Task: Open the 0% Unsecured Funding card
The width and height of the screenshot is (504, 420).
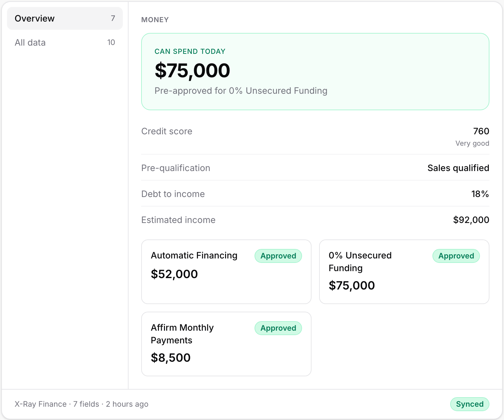Action: pos(404,272)
